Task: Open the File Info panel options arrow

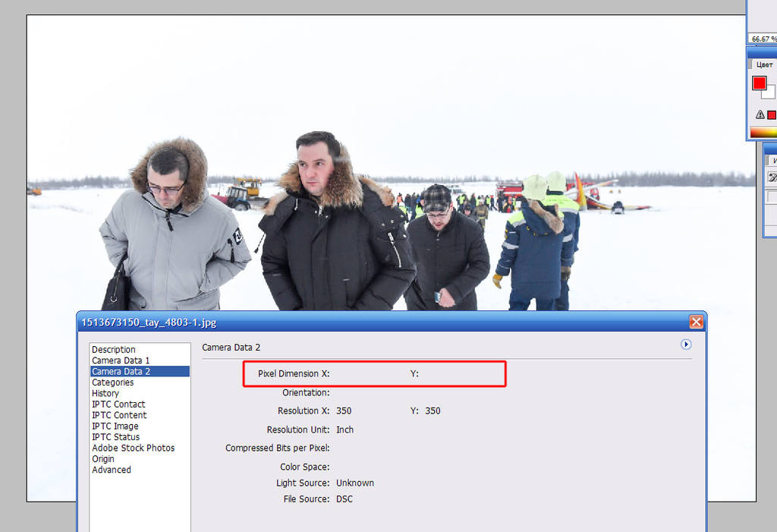Action: [686, 344]
